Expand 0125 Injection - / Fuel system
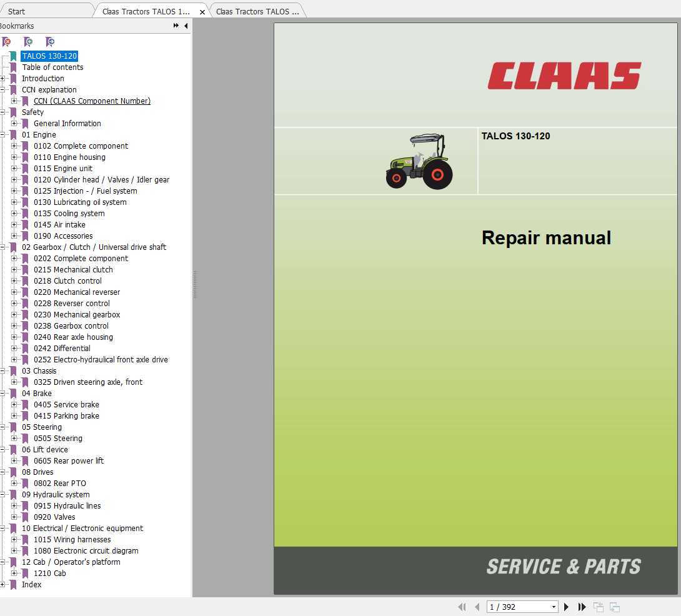 (x=14, y=191)
